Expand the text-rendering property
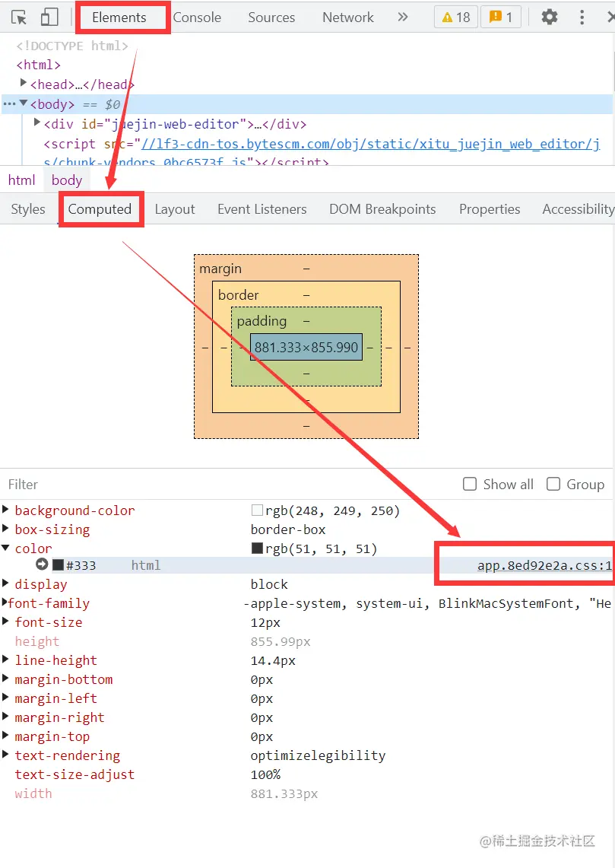The height and width of the screenshot is (868, 615). [5, 754]
